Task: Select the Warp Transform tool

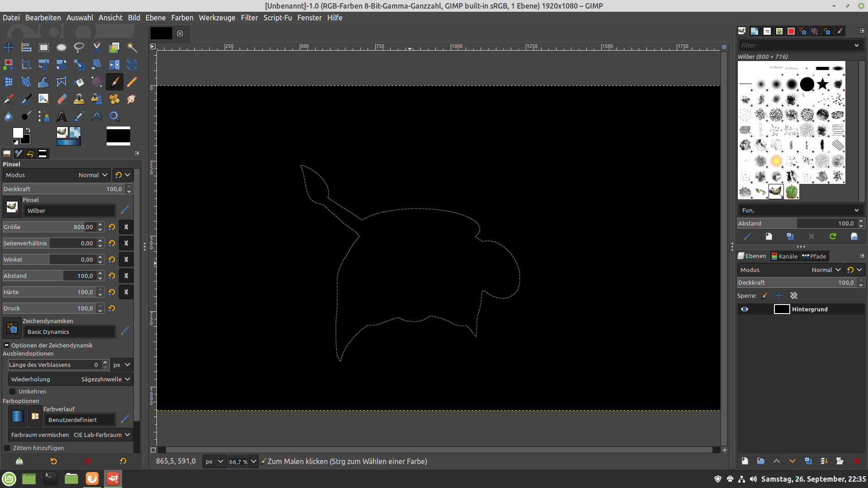Action: coord(44,82)
